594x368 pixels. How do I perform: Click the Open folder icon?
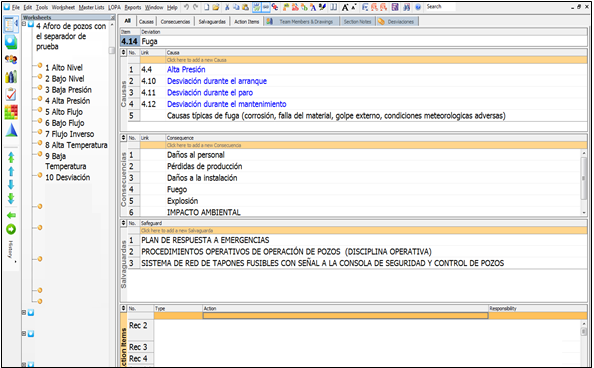[216, 7]
